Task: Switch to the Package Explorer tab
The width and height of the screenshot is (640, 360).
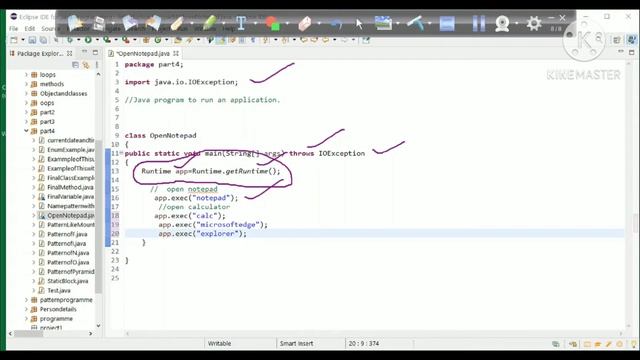Action: 40,53
